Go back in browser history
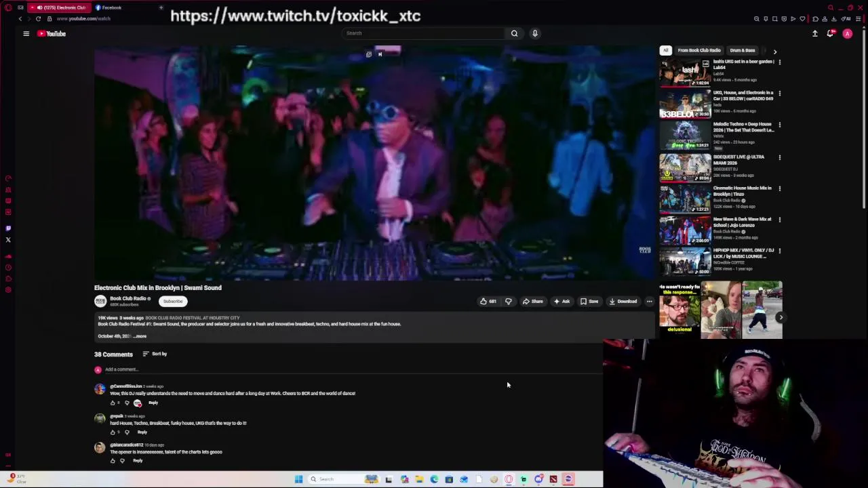The height and width of the screenshot is (488, 868). click(x=20, y=18)
